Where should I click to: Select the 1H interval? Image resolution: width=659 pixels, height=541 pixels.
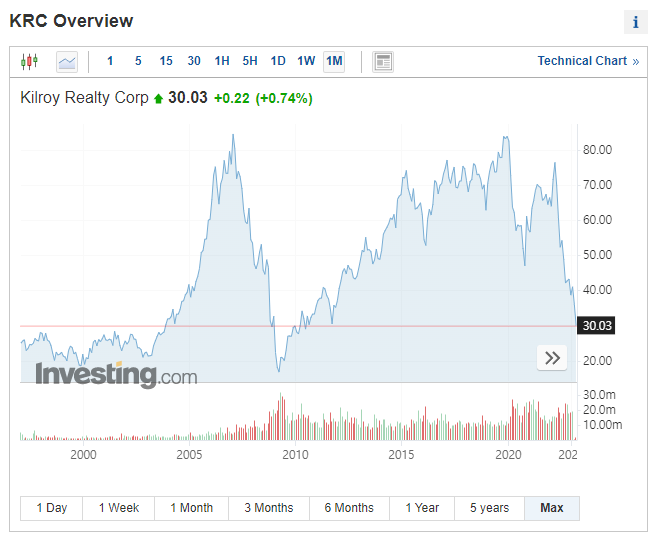point(222,61)
